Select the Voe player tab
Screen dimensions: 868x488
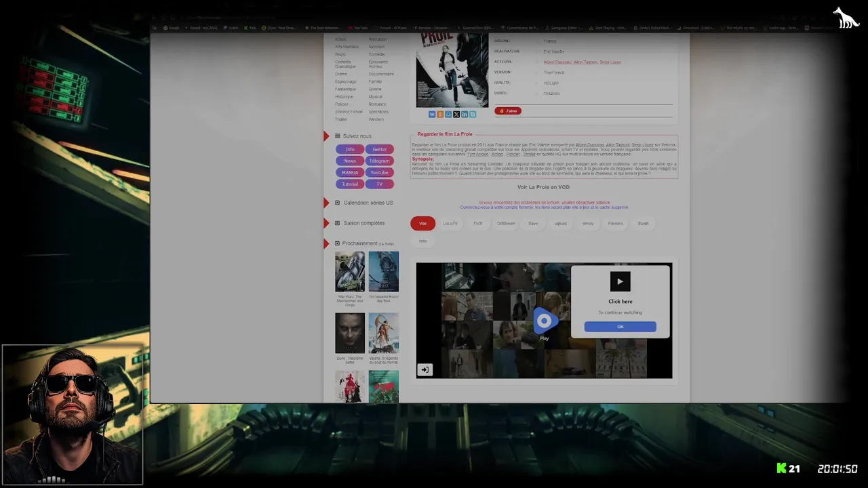[x=422, y=223]
